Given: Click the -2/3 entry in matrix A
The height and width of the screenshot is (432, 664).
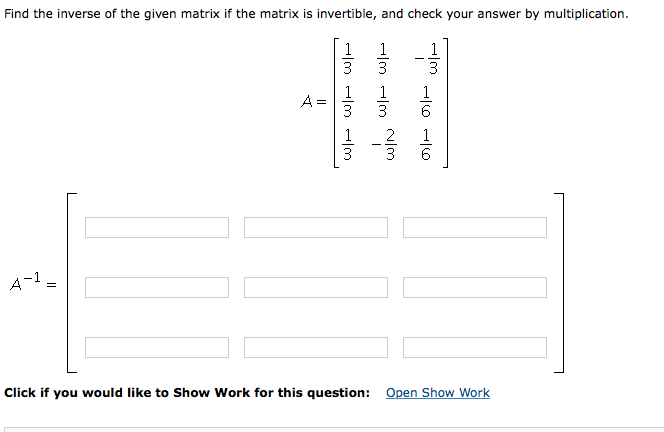Looking at the screenshot, I should click(x=384, y=145).
